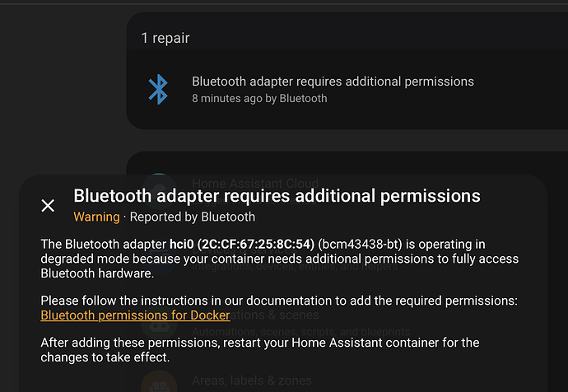Open the Home Assistant Cloud settings entry
The height and width of the screenshot is (392, 568).
point(255,183)
